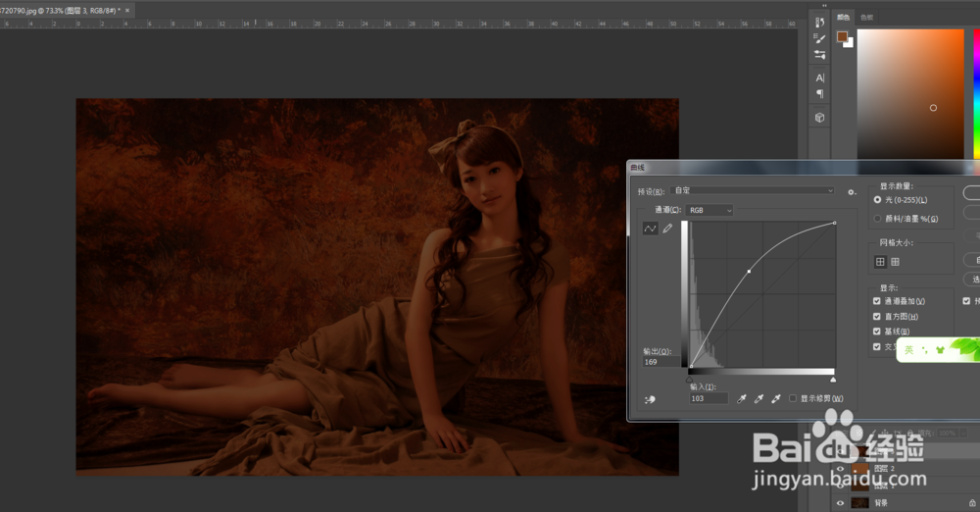
Task: Uncheck the 直方图 histogram checkbox
Action: click(x=877, y=317)
